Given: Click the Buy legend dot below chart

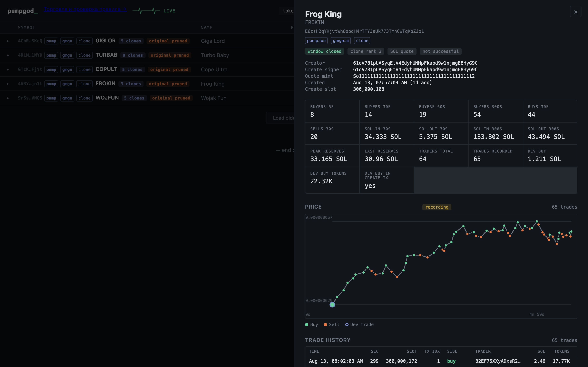Looking at the screenshot, I should click(x=307, y=325).
